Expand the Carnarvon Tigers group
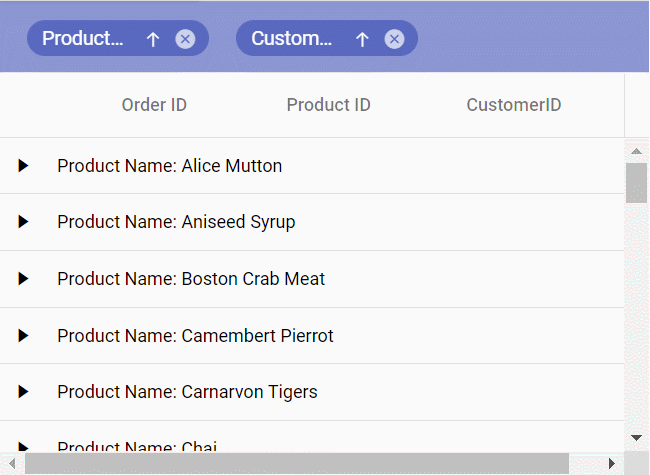This screenshot has width=650, height=475. (23, 392)
